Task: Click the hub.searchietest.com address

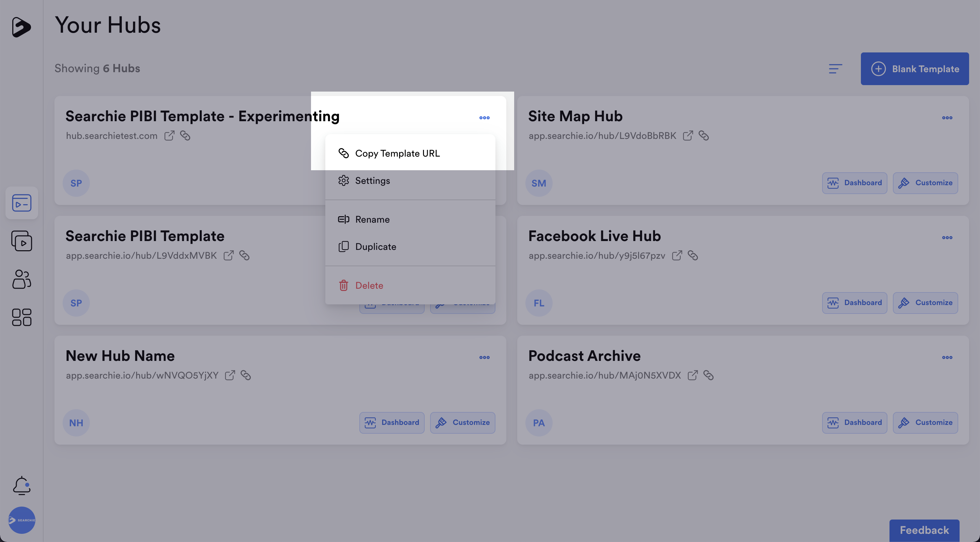Action: tap(112, 136)
